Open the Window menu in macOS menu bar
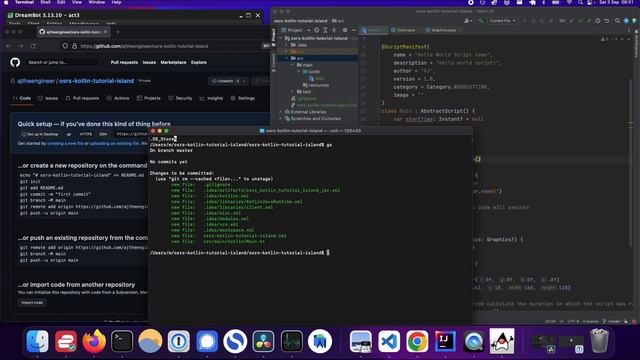The height and width of the screenshot is (360, 640). point(97,2)
